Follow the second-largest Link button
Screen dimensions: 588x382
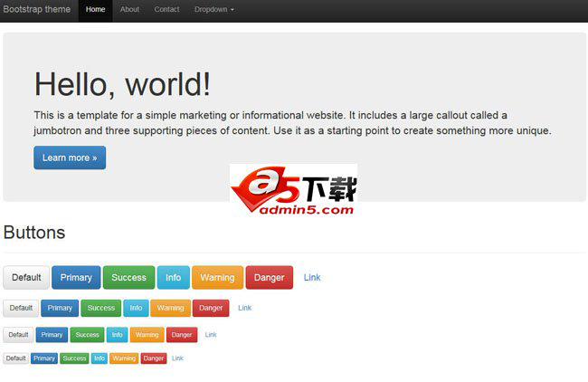click(245, 308)
